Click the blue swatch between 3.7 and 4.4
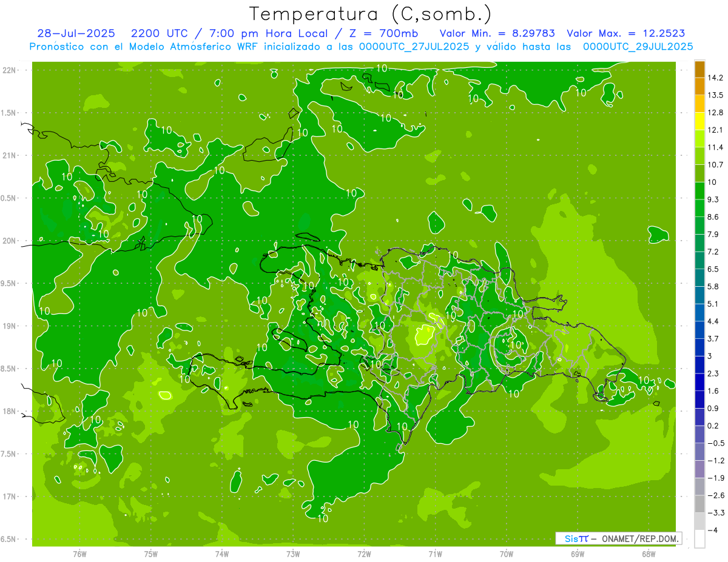The image size is (728, 562). [699, 330]
